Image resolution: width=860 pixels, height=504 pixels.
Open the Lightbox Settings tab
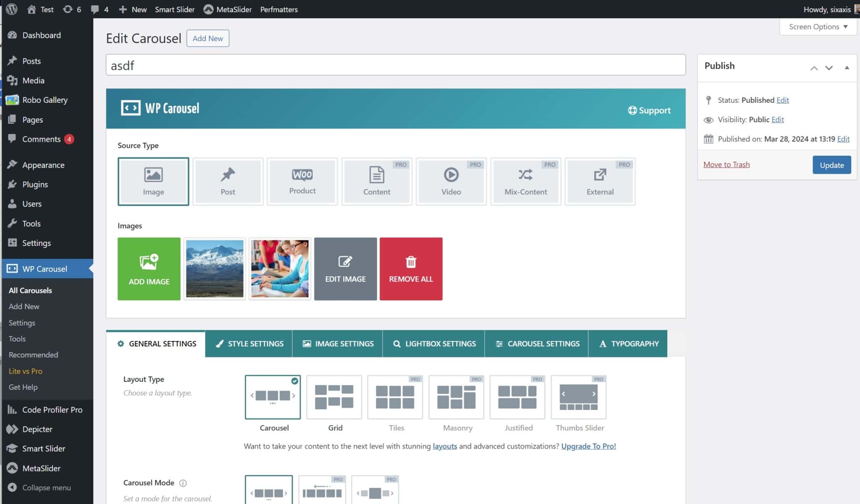pyautogui.click(x=434, y=344)
